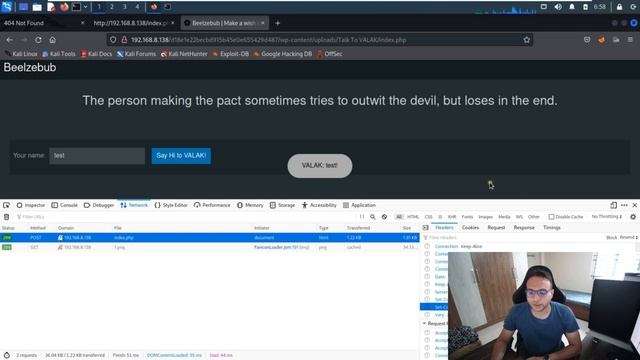The image size is (640, 360).
Task: Click the volume icon in the system tray
Action: (x=558, y=7)
